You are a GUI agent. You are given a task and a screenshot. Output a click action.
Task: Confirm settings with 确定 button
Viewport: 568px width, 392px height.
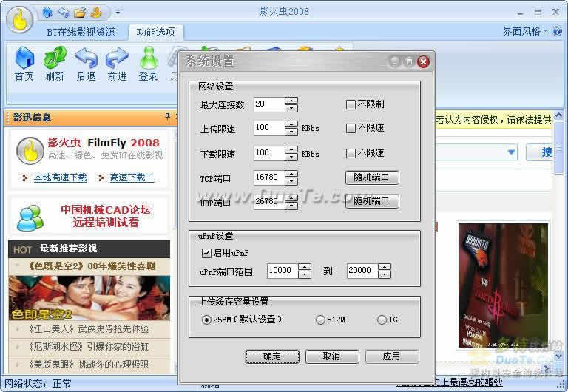coord(272,356)
